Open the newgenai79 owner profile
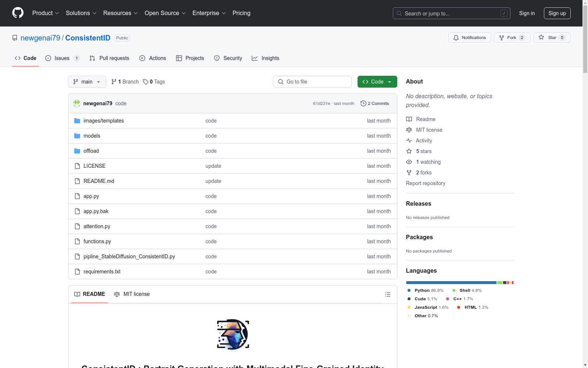The width and height of the screenshot is (588, 368). pyautogui.click(x=40, y=38)
